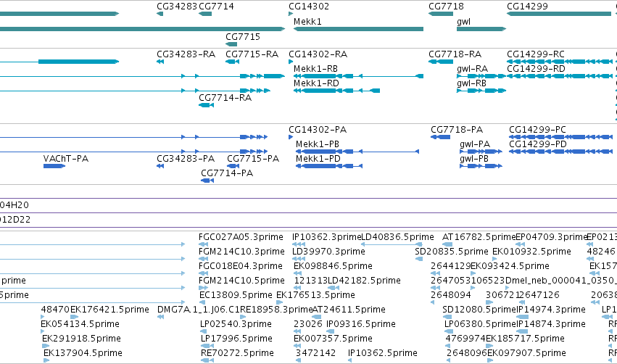Image resolution: width=617 pixels, height=364 pixels.
Task: Select EST SD20835.5prime
Action: coord(452,252)
